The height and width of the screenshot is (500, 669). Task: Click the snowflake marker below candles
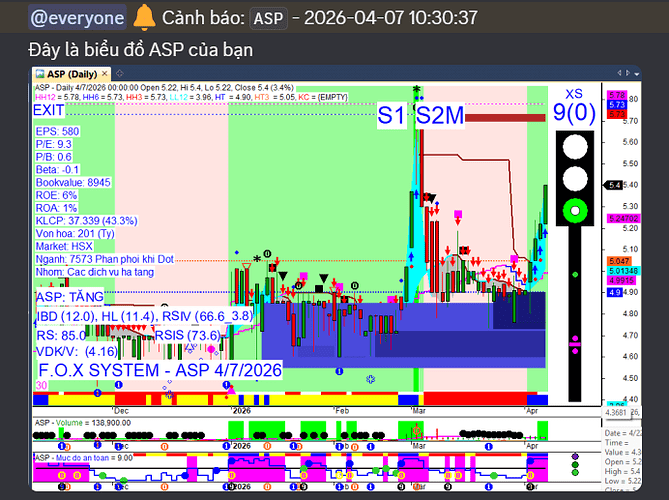click(x=370, y=379)
